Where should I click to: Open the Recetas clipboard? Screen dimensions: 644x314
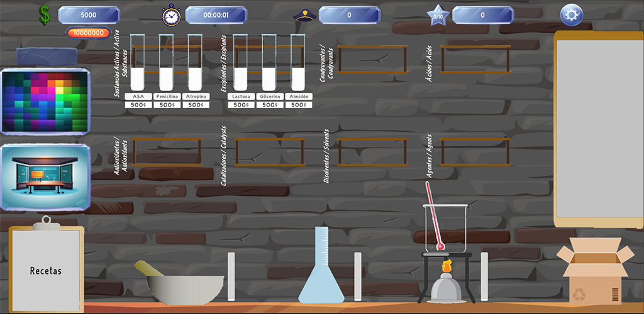[x=46, y=269]
